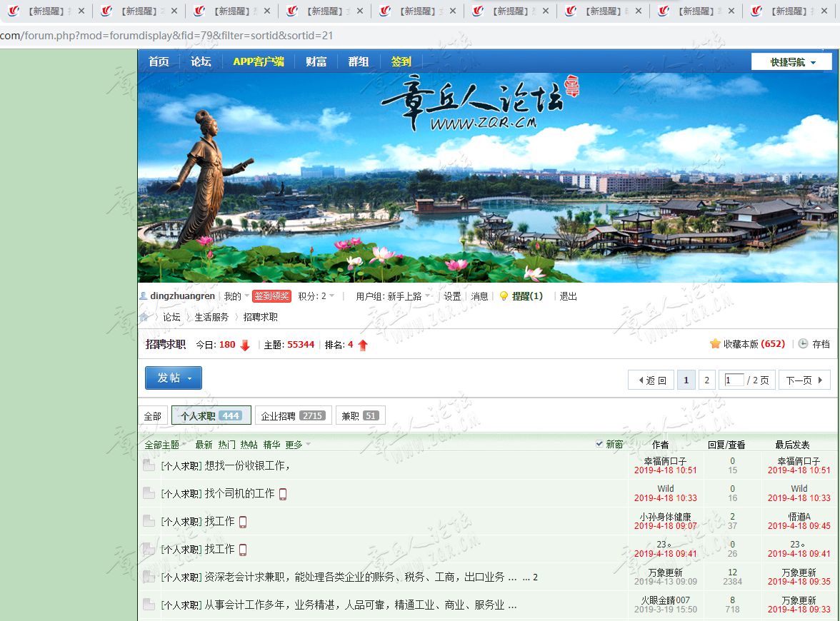840x621 pixels.
Task: Open 财富 in the navigation bar
Action: tap(316, 61)
